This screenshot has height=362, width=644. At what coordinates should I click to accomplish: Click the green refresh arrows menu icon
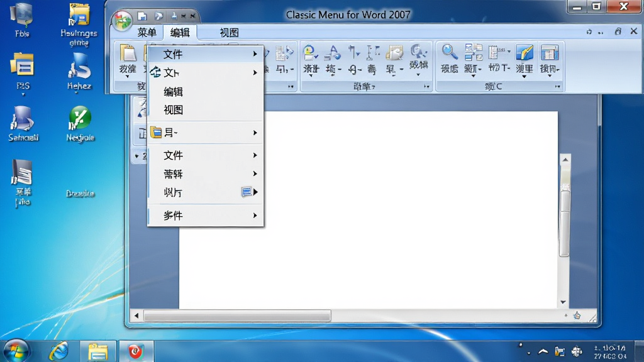click(x=155, y=72)
